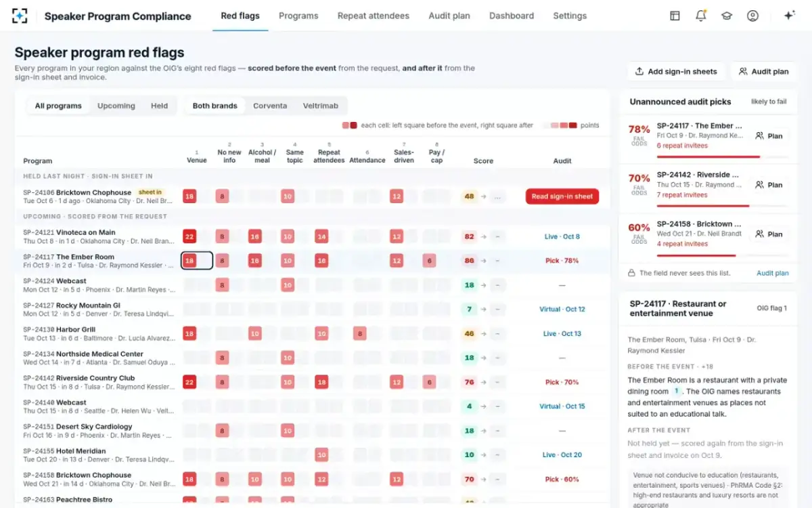Open the Red flags tab

(240, 16)
